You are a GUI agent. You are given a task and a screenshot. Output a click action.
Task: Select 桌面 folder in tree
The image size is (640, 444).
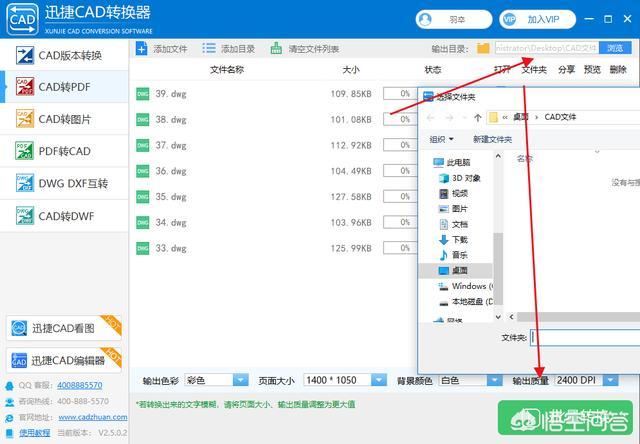coord(456,270)
